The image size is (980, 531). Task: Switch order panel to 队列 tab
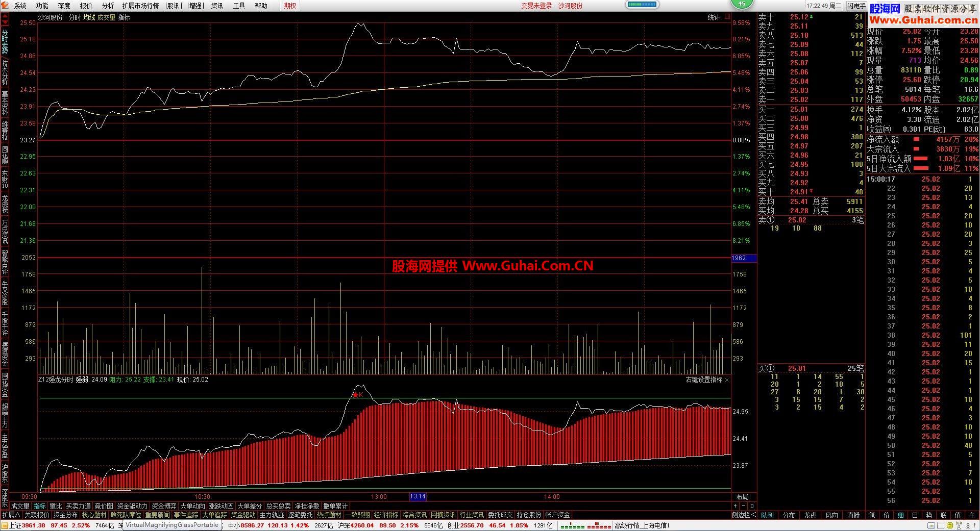click(767, 515)
